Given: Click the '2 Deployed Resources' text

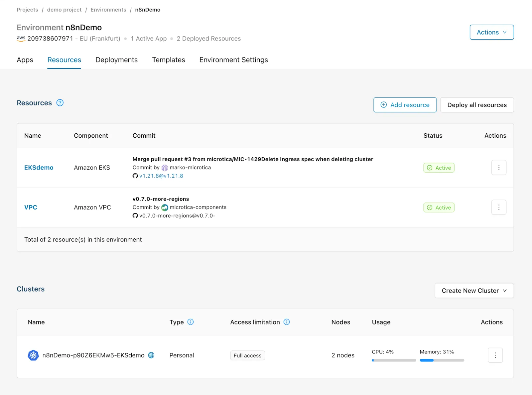Looking at the screenshot, I should tap(209, 39).
